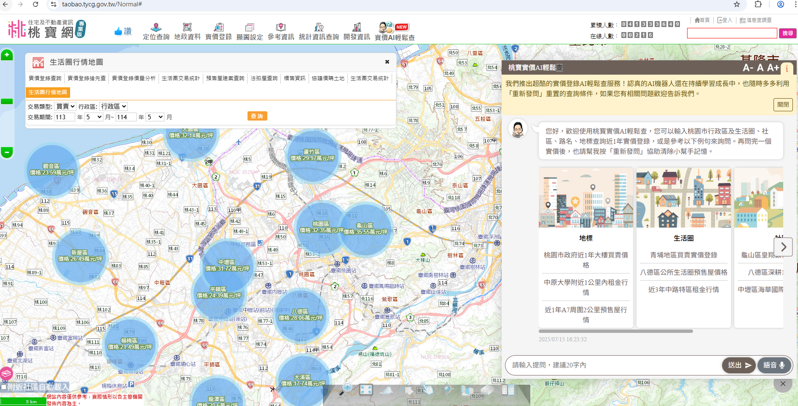Screen dimensions: 798x406
Task: Expand the 交易類型 dropdown
Action: (65, 106)
